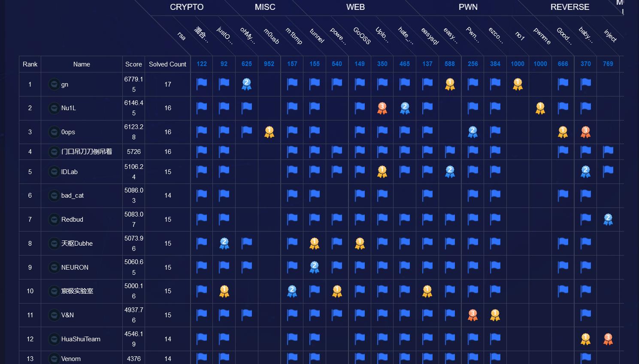
Task: Click the 666 point value header
Action: point(563,64)
